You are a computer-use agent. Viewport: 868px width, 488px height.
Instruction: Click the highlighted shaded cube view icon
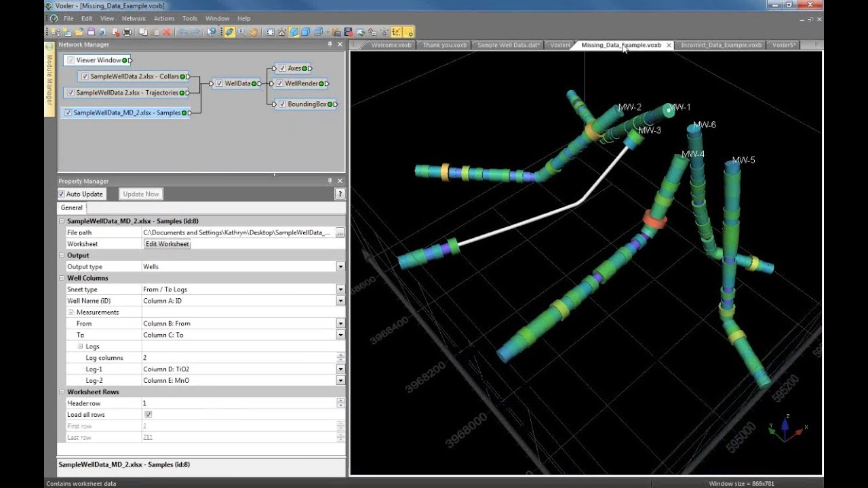coord(294,32)
